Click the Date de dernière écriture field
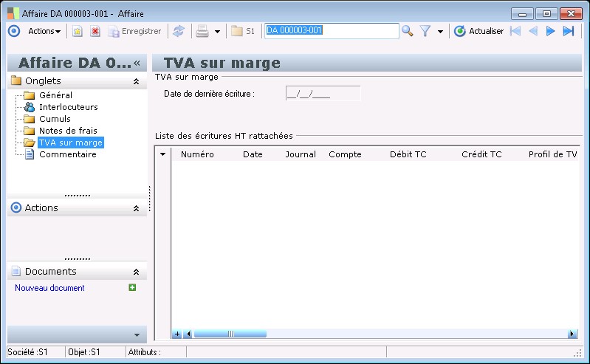This screenshot has height=364, width=590. click(323, 93)
